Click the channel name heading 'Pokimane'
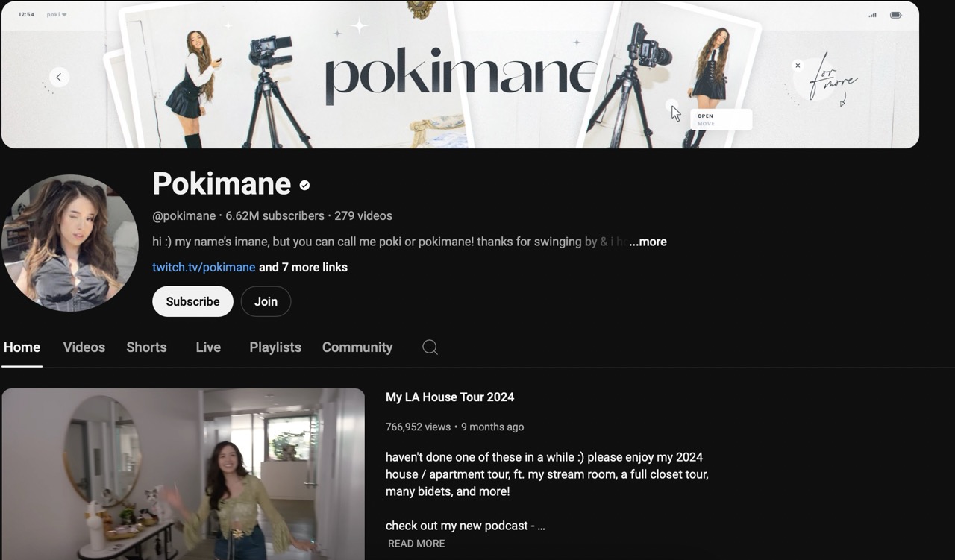 (x=222, y=183)
